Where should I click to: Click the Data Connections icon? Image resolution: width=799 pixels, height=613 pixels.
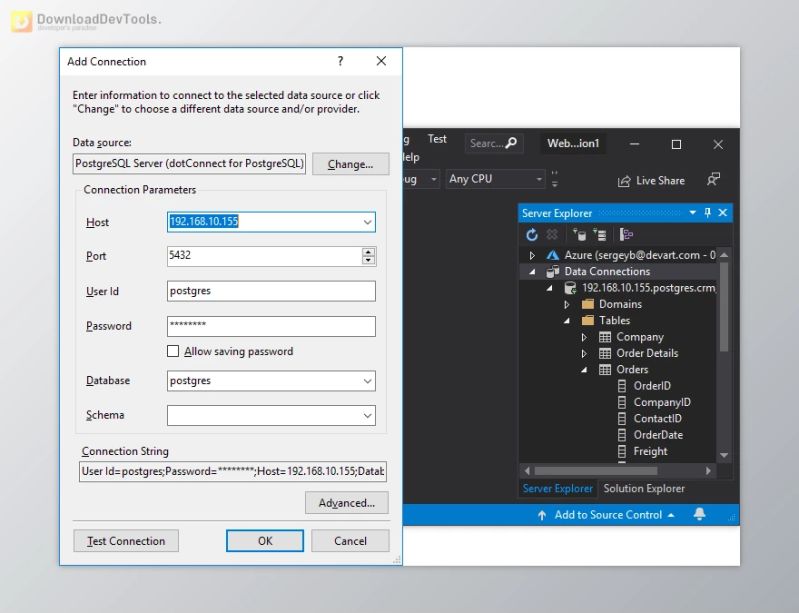coord(552,272)
